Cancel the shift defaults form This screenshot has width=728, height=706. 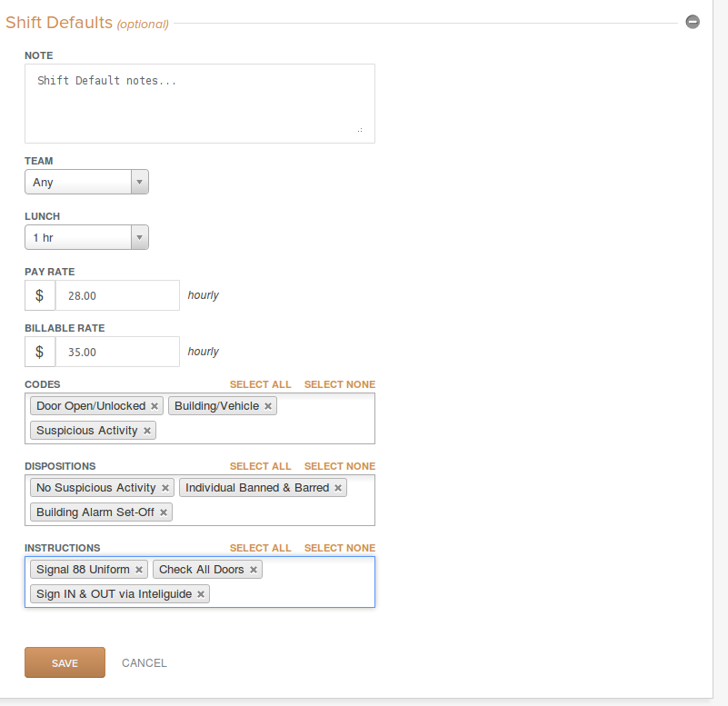point(144,662)
